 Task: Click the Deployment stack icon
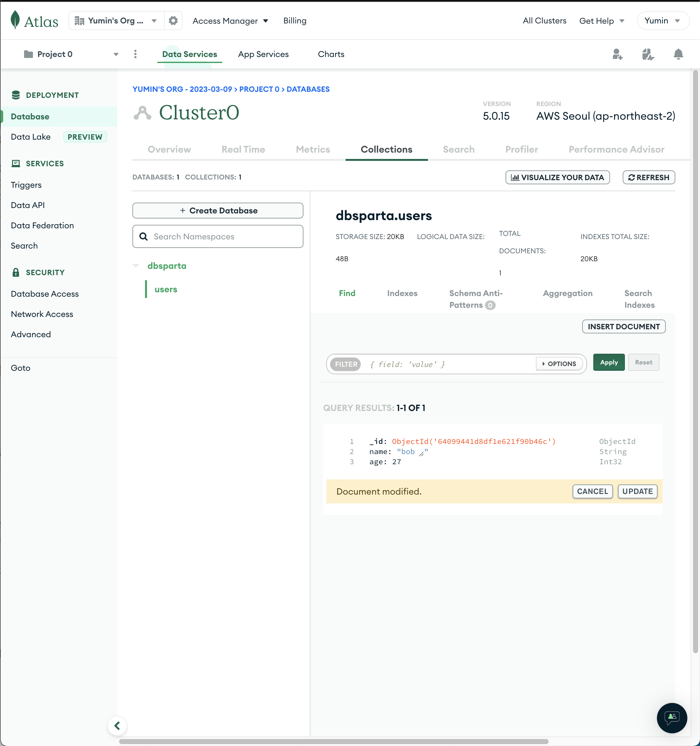click(16, 95)
